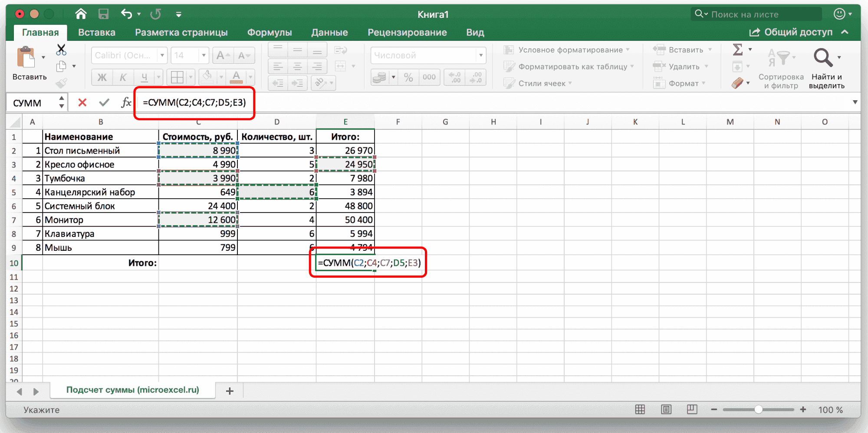Click the Undo arrow icon
Viewport: 868px width, 433px height.
pyautogui.click(x=126, y=14)
